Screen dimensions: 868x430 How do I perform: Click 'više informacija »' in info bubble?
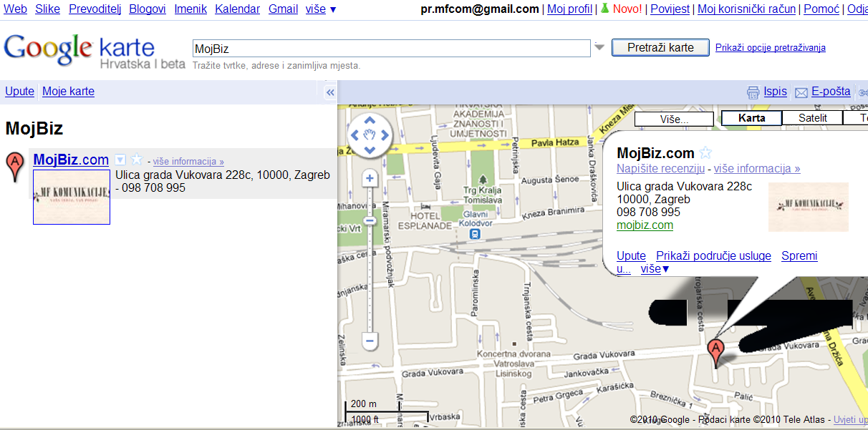tap(757, 168)
